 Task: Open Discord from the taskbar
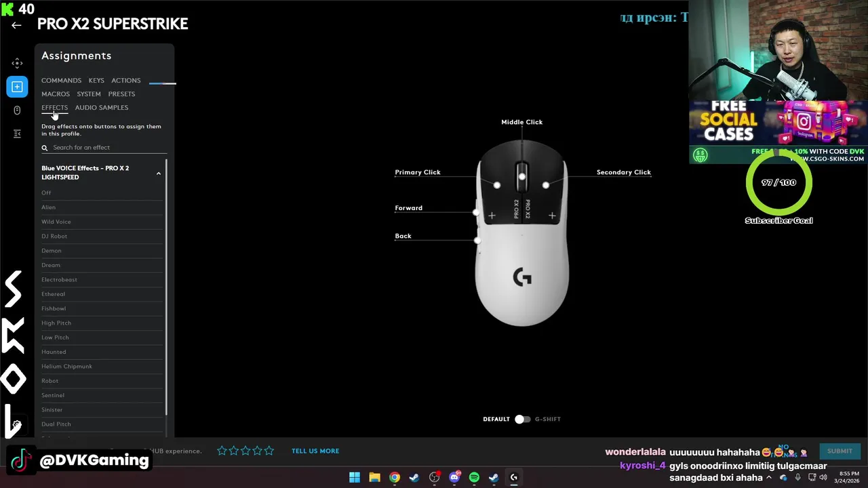pyautogui.click(x=454, y=477)
